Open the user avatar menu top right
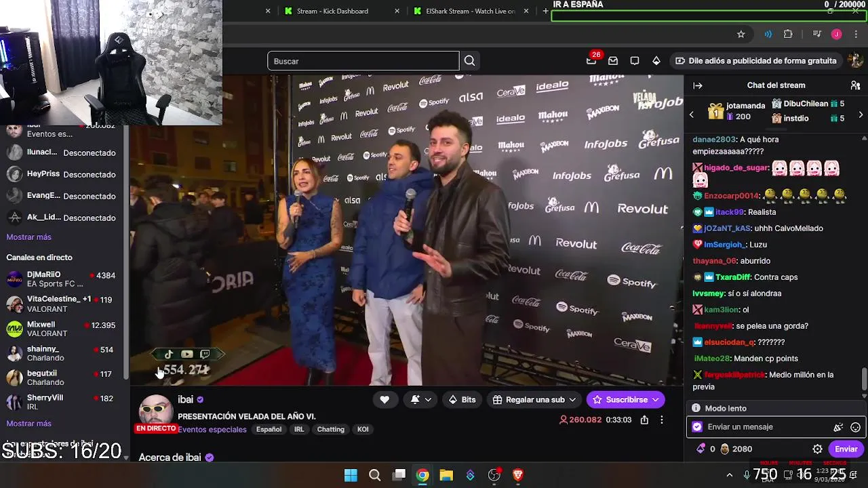Screen dimensions: 868x488 tap(856, 61)
